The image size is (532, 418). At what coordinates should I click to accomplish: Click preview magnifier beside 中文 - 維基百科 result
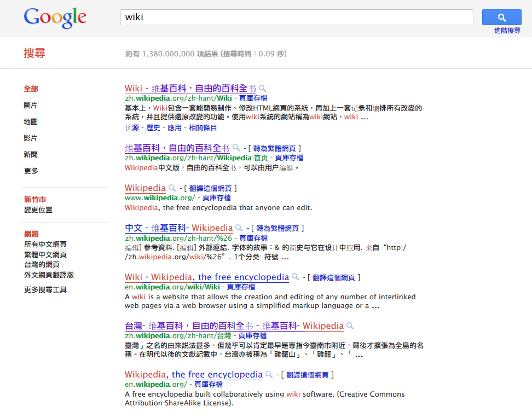click(x=239, y=228)
